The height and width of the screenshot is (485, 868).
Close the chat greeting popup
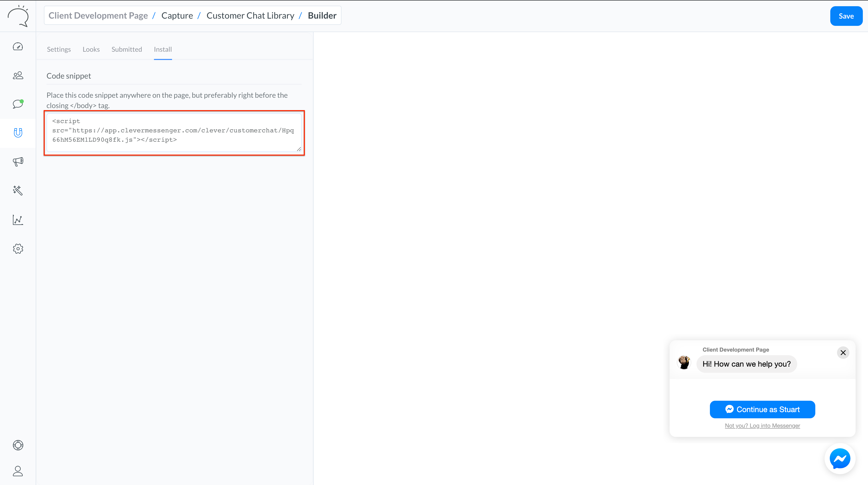tap(843, 352)
